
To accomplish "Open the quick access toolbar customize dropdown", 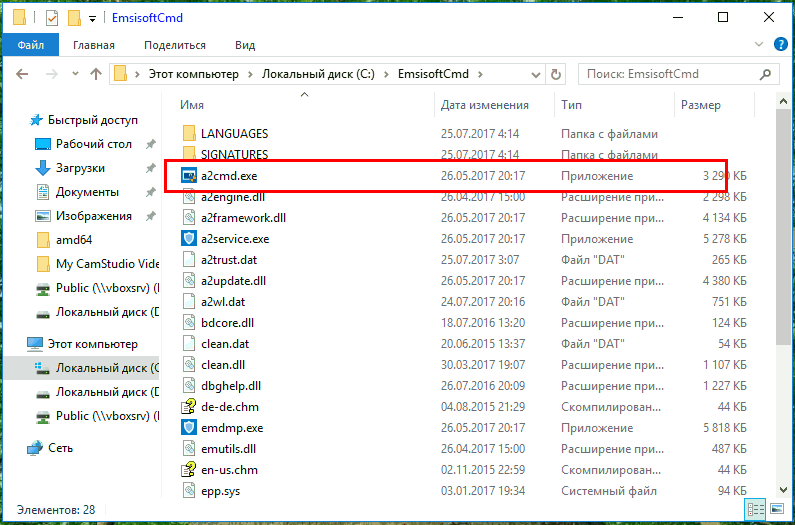I will pos(92,19).
